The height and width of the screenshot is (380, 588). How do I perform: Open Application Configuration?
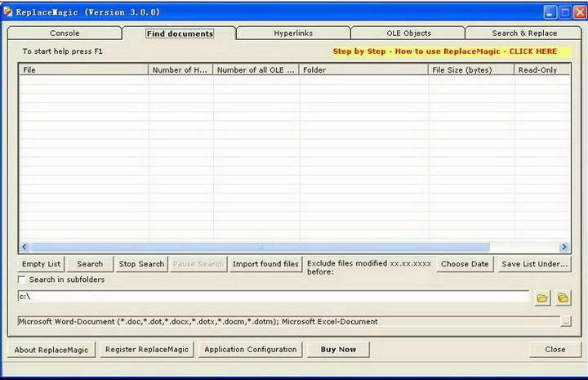click(x=251, y=349)
